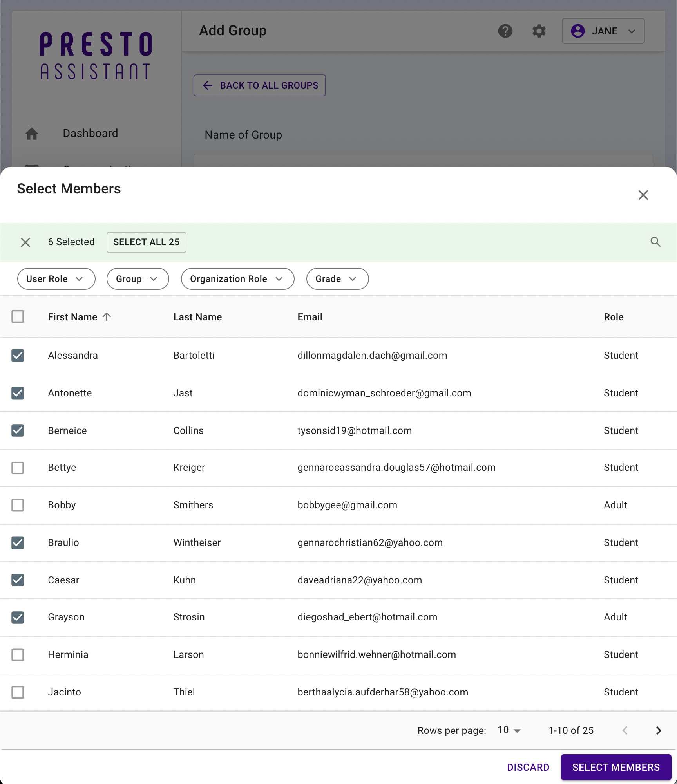The height and width of the screenshot is (784, 677).
Task: Select the Bobby Smithers checkbox
Action: click(18, 505)
